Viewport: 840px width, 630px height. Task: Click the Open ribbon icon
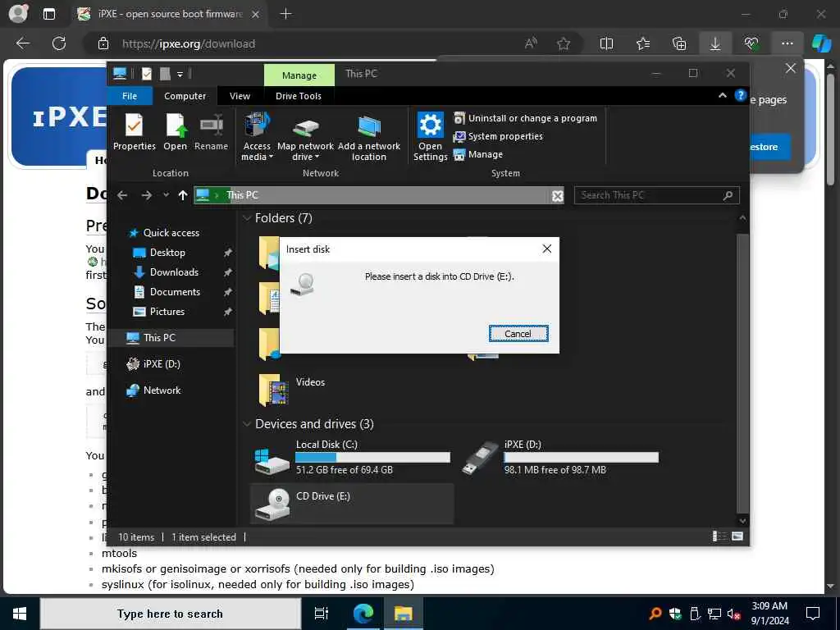pyautogui.click(x=176, y=132)
